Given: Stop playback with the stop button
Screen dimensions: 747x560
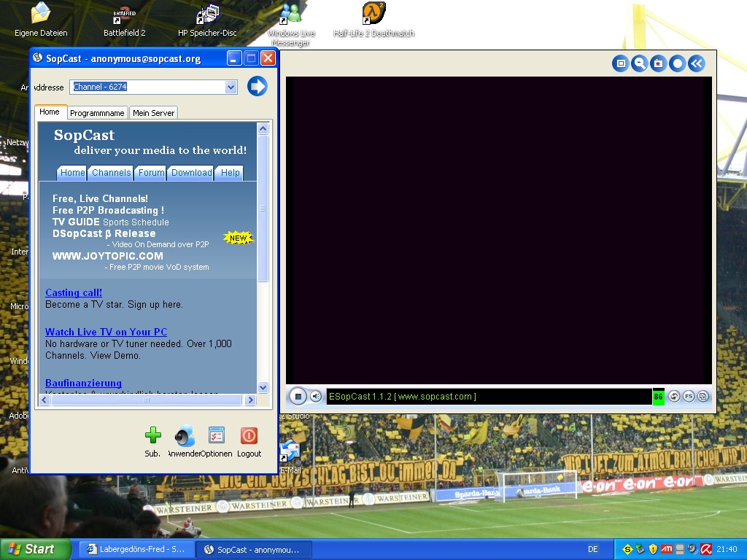Looking at the screenshot, I should (x=298, y=396).
